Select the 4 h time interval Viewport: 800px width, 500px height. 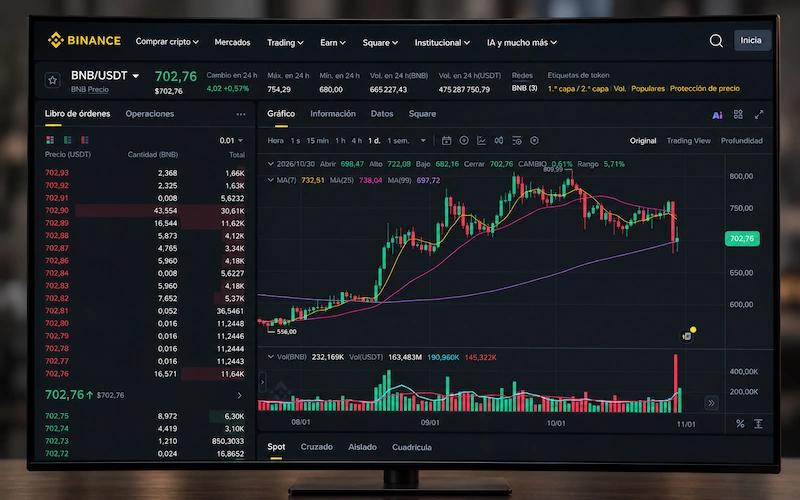coord(357,141)
